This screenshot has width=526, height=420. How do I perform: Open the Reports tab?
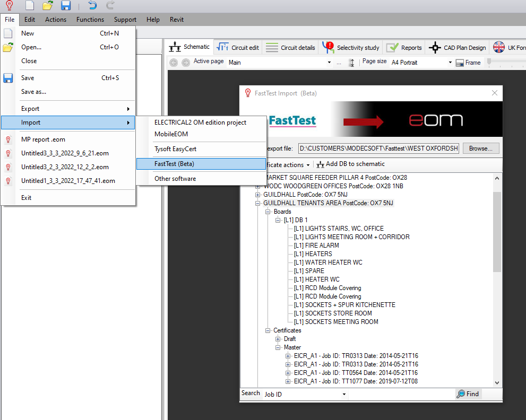pyautogui.click(x=404, y=48)
